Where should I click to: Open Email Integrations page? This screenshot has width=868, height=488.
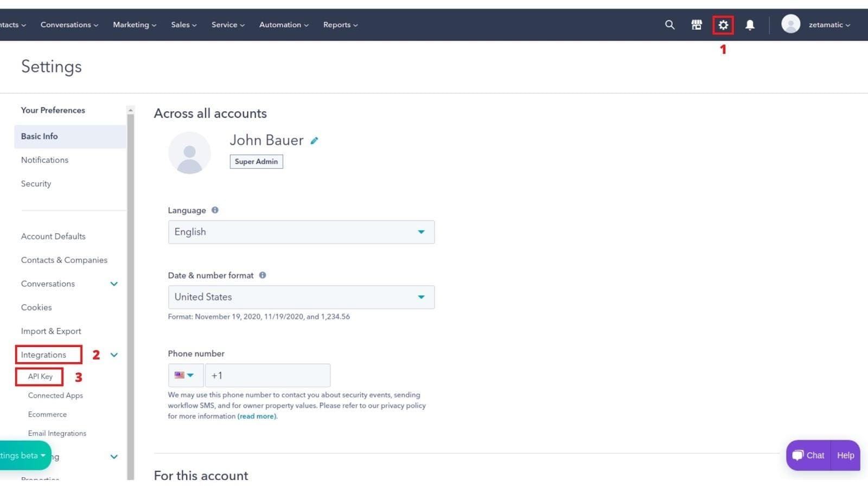[57, 434]
